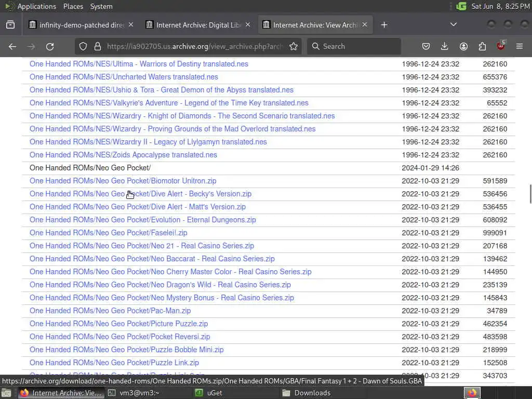Click the page vertical scrollbar thumb
Viewport: 532px width, 399px height.
coord(530,194)
